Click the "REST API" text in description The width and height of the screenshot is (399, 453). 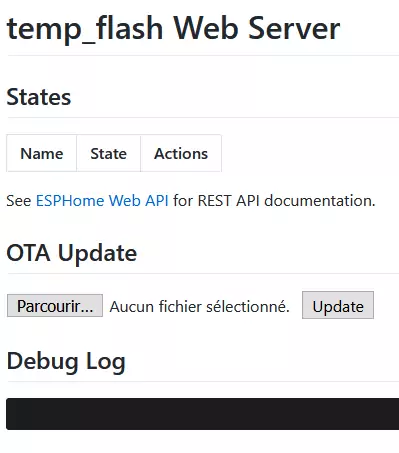(228, 201)
